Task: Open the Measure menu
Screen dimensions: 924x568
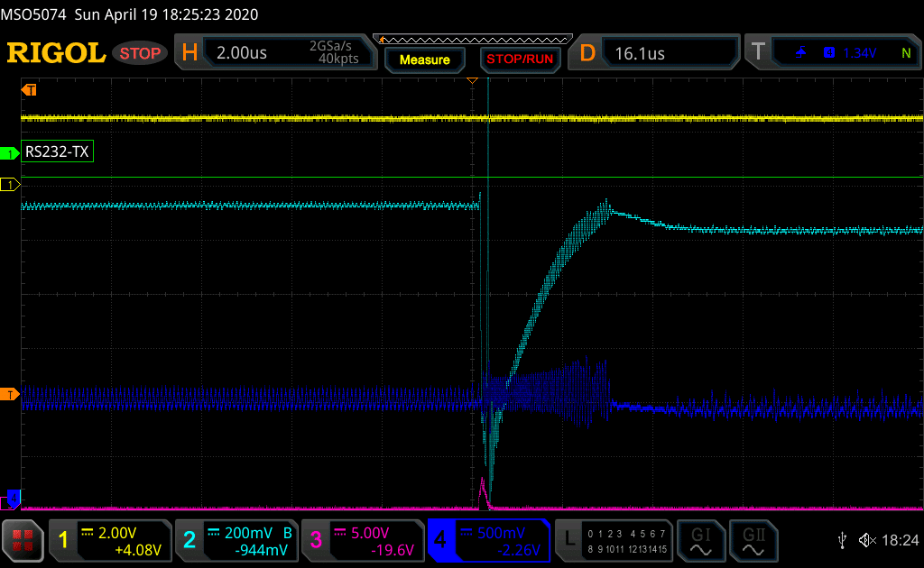Action: pos(424,60)
